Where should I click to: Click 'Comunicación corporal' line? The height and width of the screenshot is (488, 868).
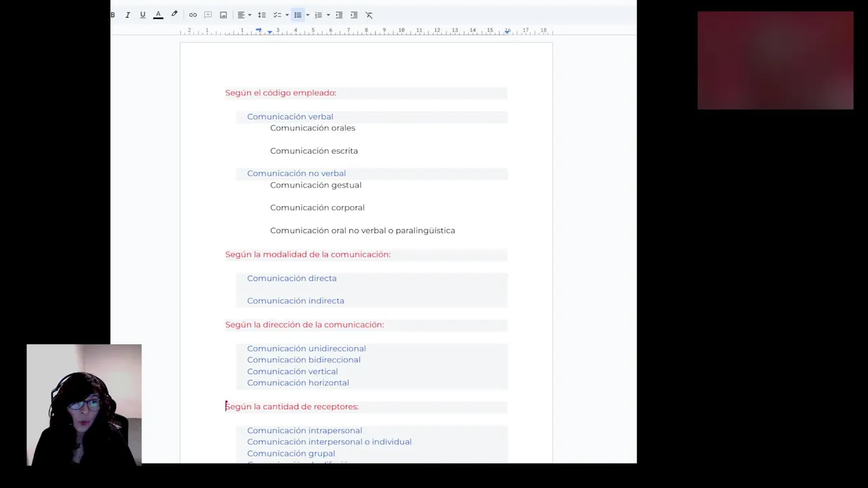[x=317, y=207]
